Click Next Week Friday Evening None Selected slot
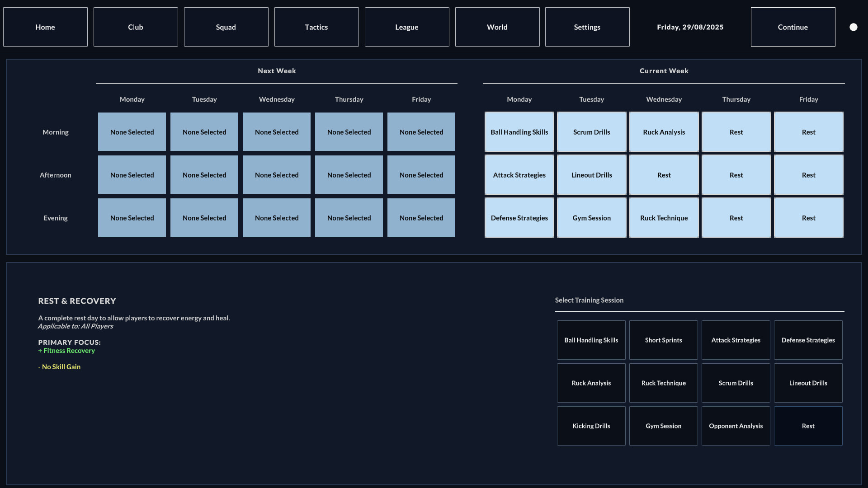The width and height of the screenshot is (868, 488). (421, 217)
